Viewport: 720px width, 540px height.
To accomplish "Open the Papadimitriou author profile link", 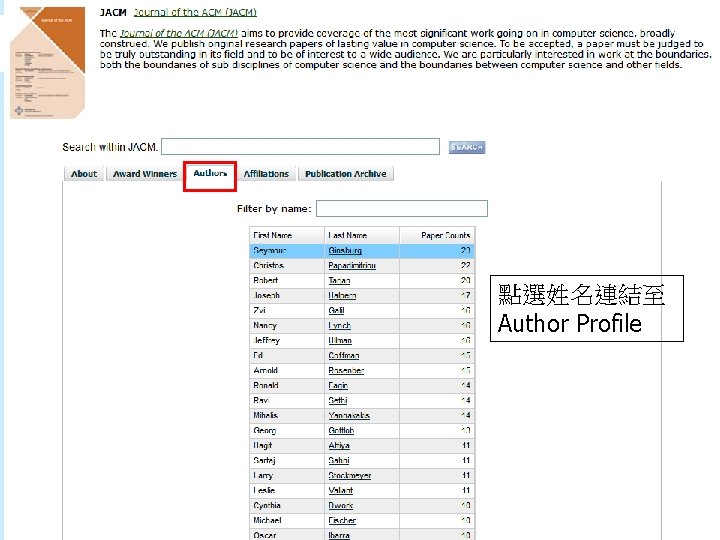I will pos(352,265).
